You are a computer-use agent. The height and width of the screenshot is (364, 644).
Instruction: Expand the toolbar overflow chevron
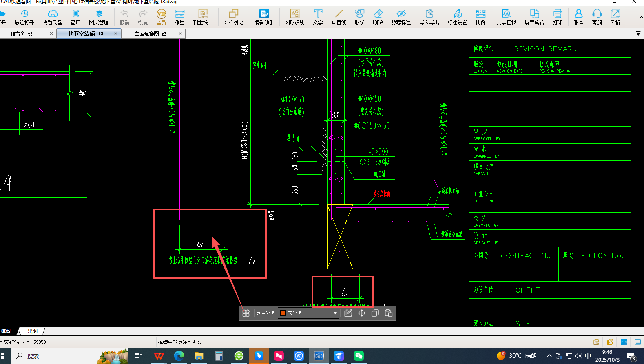point(641,17)
